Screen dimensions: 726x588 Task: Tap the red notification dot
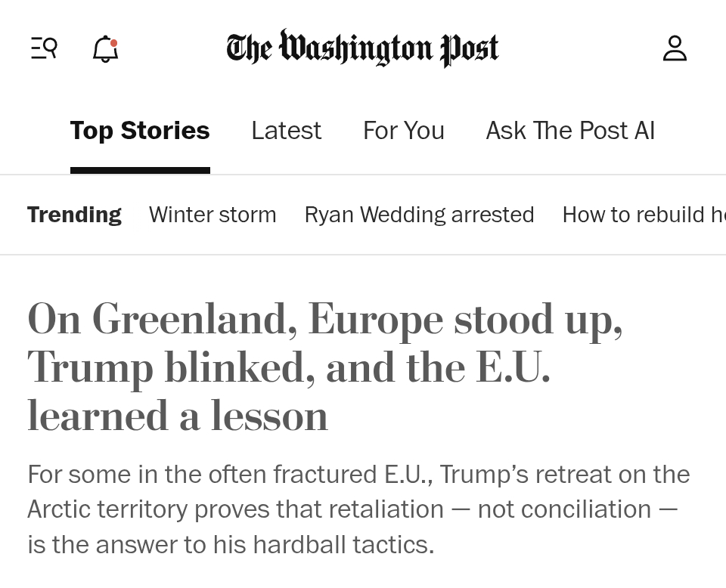[114, 42]
